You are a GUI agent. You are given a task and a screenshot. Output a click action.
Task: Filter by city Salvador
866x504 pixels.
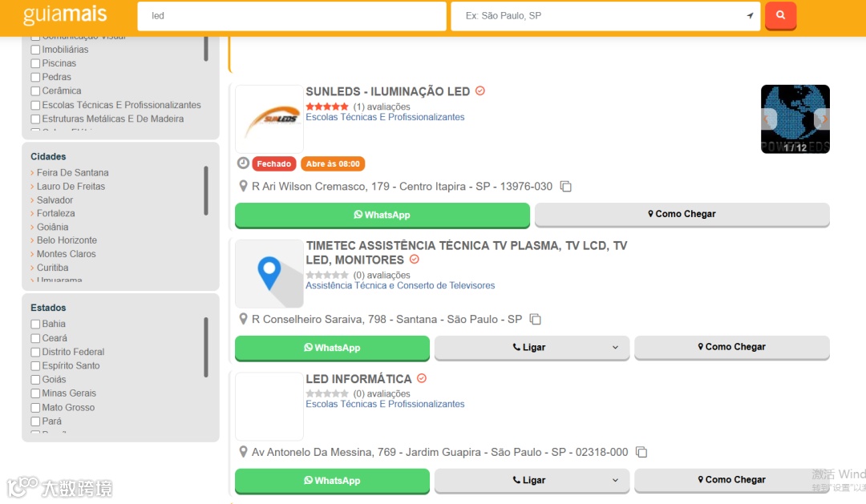pos(55,200)
